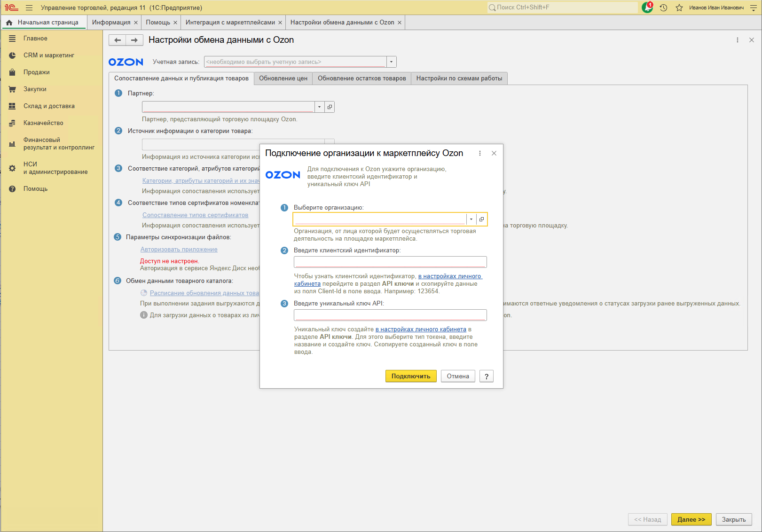Click the home icon for Начальная страница
This screenshot has width=762, height=532.
pyautogui.click(x=9, y=23)
